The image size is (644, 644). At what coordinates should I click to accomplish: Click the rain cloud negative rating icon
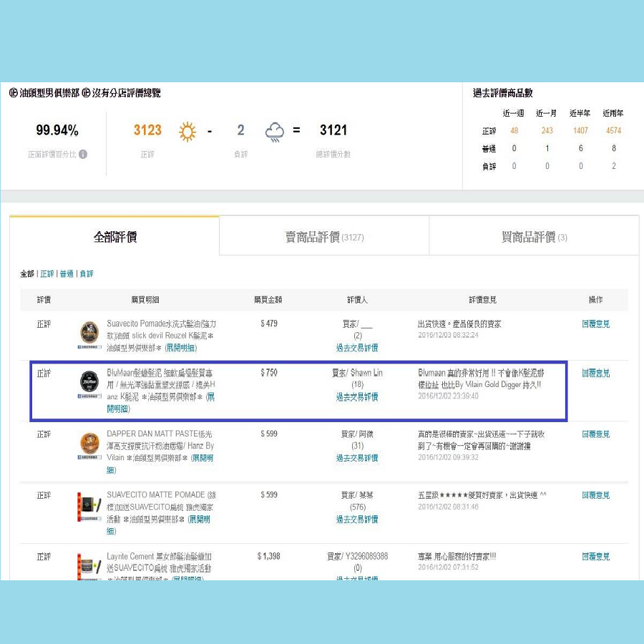(x=275, y=131)
